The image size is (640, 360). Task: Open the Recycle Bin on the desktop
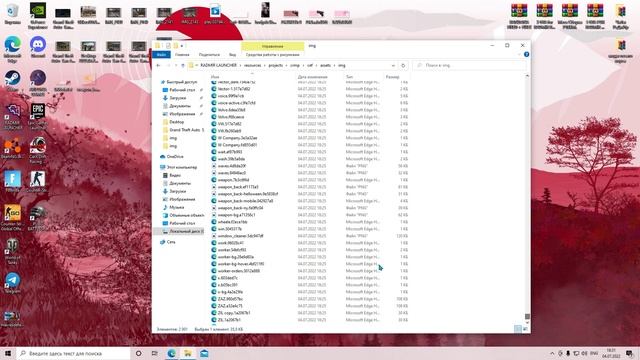coord(12,13)
